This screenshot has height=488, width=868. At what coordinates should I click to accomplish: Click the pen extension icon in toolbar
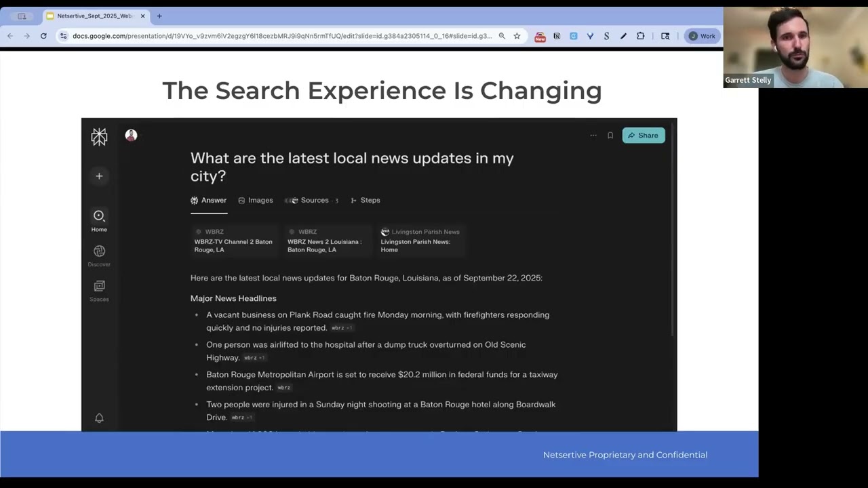point(623,36)
